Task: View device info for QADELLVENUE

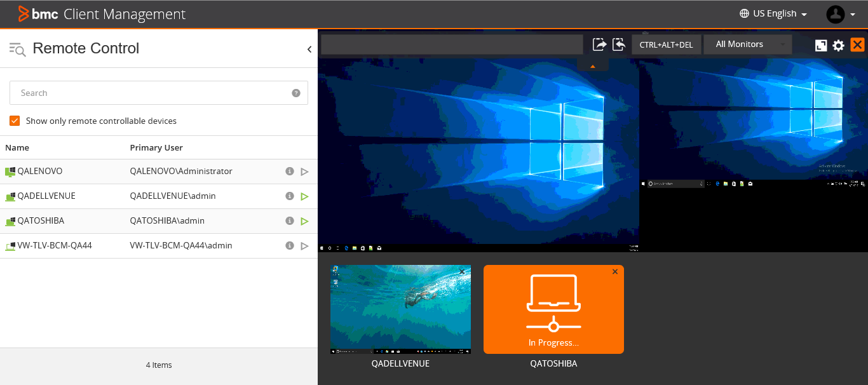Action: click(x=289, y=196)
